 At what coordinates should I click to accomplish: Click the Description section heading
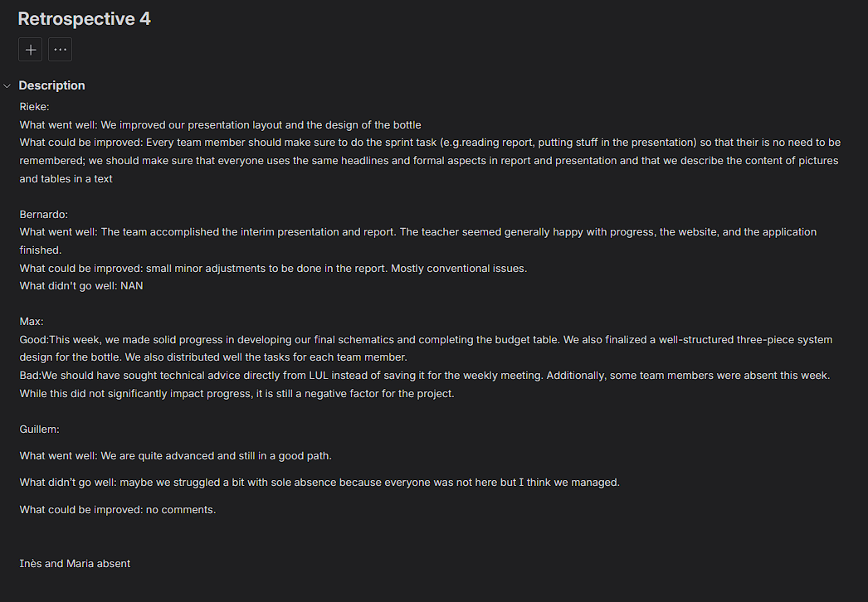click(51, 85)
